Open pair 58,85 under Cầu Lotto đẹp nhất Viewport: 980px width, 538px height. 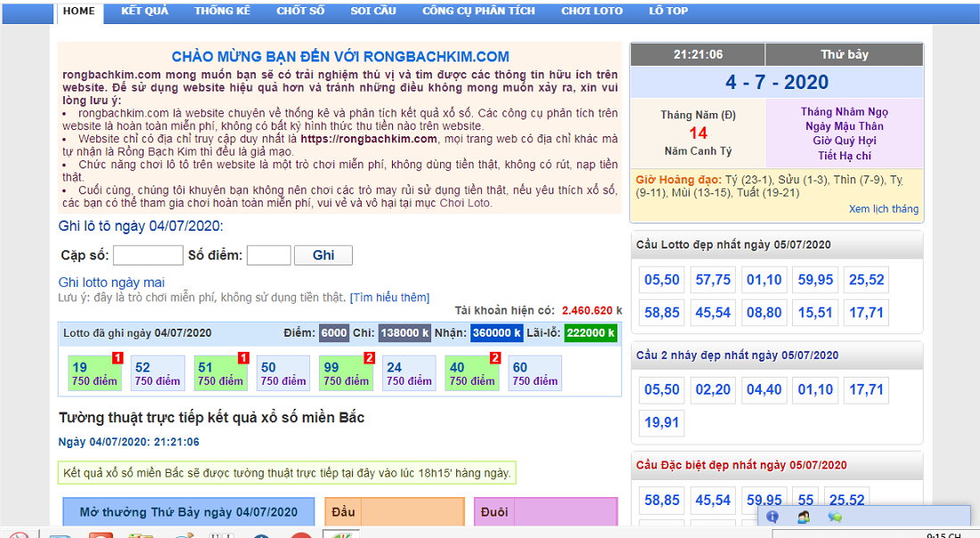[662, 313]
